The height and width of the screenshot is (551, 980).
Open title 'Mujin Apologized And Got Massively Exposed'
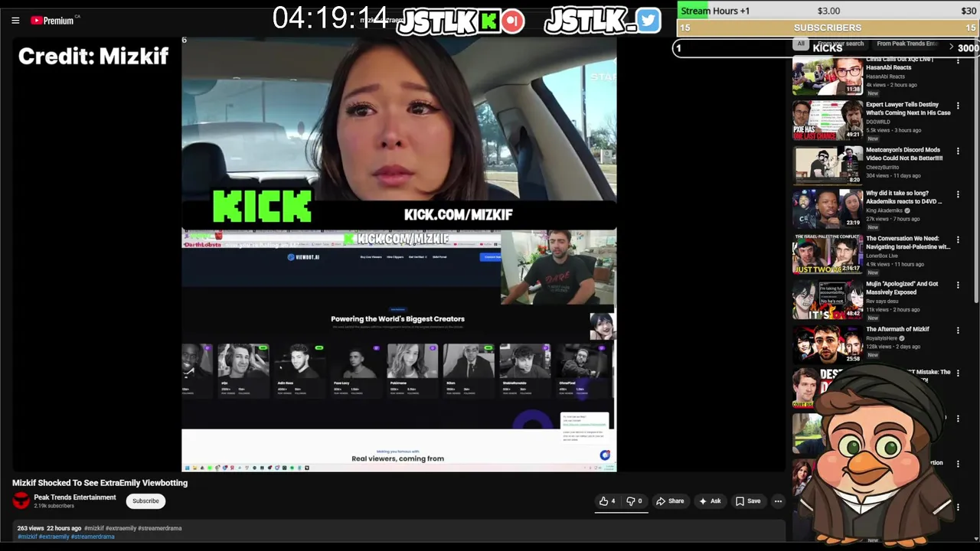click(902, 288)
